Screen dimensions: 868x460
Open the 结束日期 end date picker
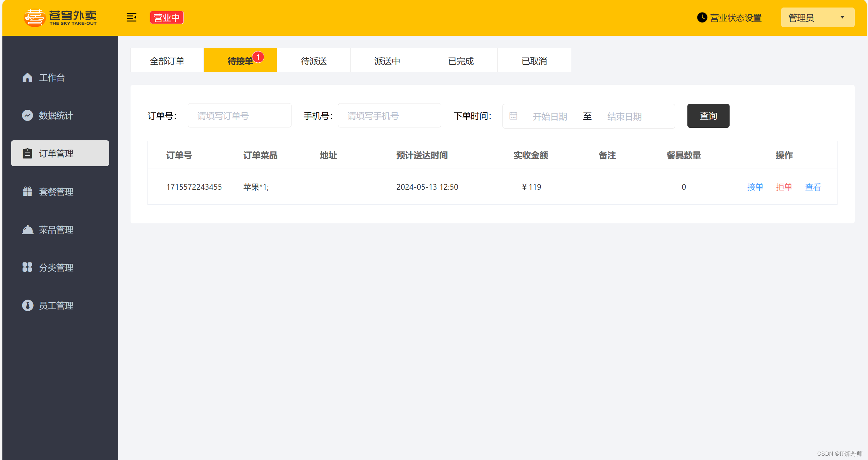[624, 116]
